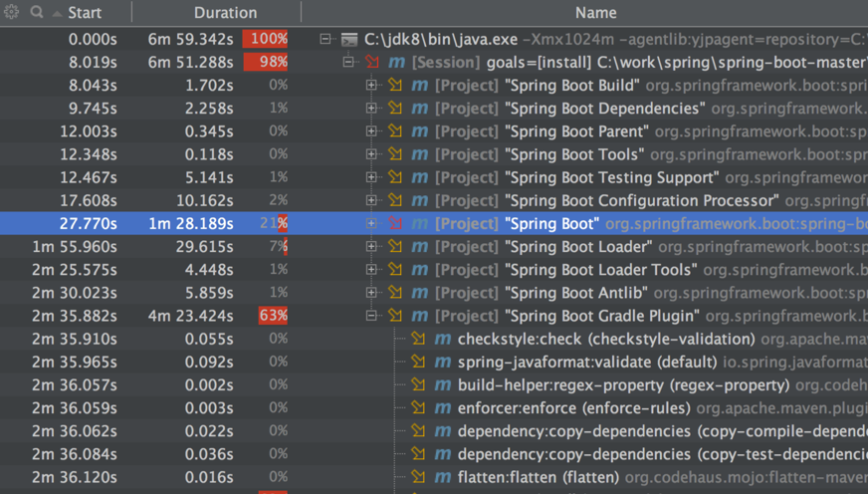Viewport: 868px width, 494px height.
Task: Click Maven m icon for "Spring Boot Build"
Action: click(420, 86)
